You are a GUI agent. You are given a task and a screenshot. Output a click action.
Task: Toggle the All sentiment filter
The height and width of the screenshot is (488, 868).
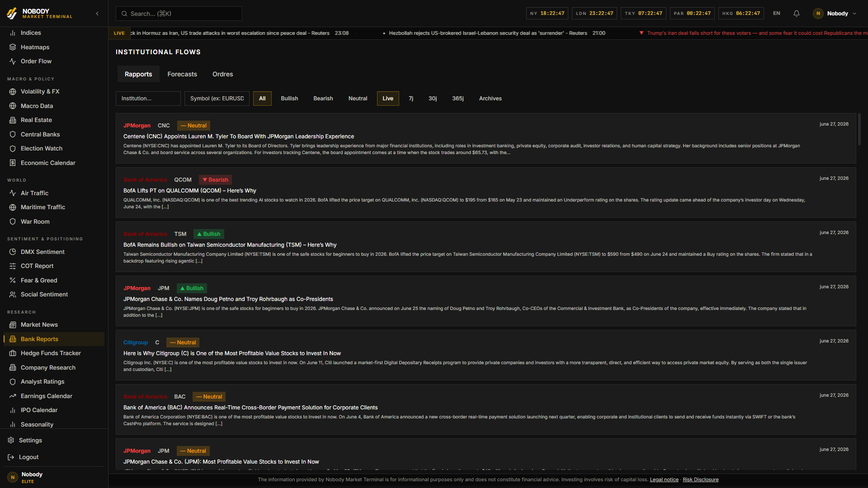tap(262, 99)
